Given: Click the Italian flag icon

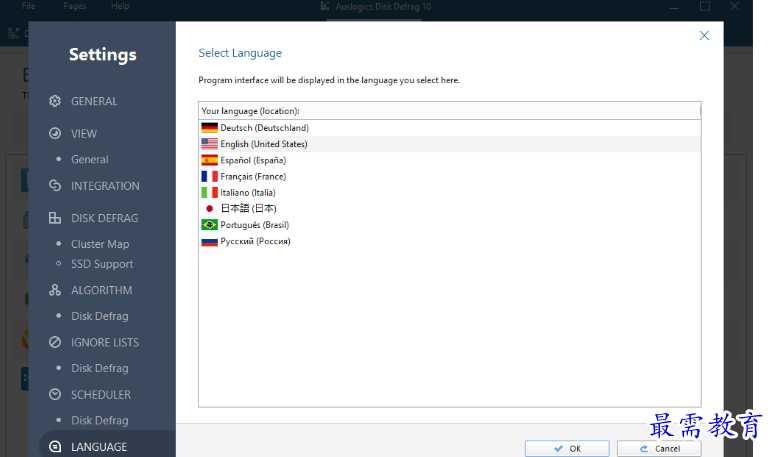Looking at the screenshot, I should [209, 192].
